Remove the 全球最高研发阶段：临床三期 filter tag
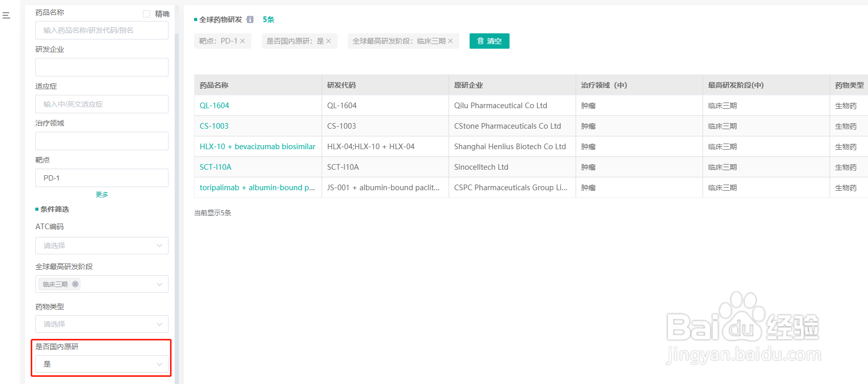 [x=451, y=41]
